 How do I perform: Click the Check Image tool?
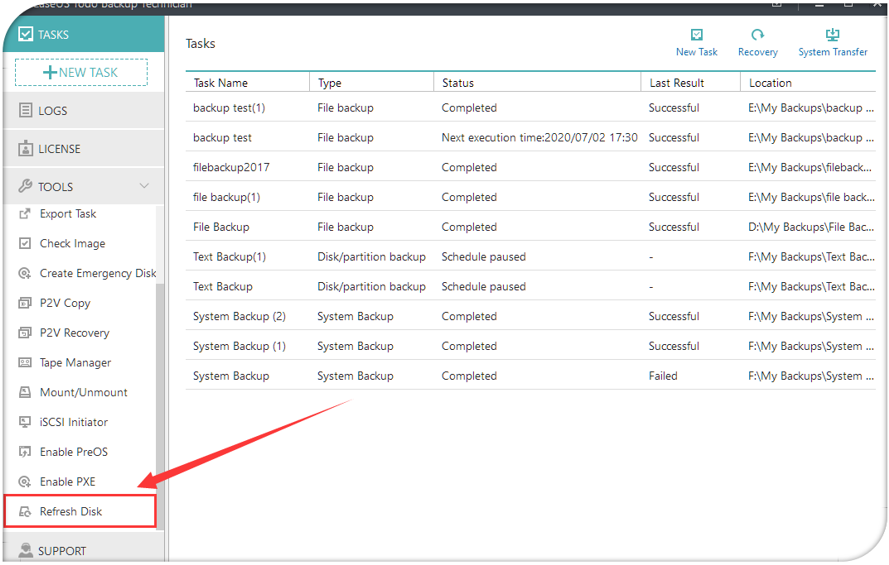[x=72, y=244]
